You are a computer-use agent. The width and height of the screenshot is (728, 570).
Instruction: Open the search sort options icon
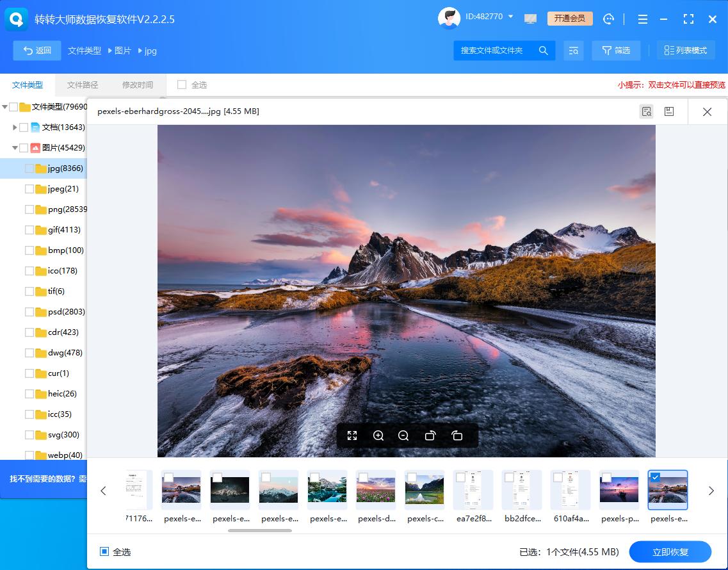[x=573, y=50]
